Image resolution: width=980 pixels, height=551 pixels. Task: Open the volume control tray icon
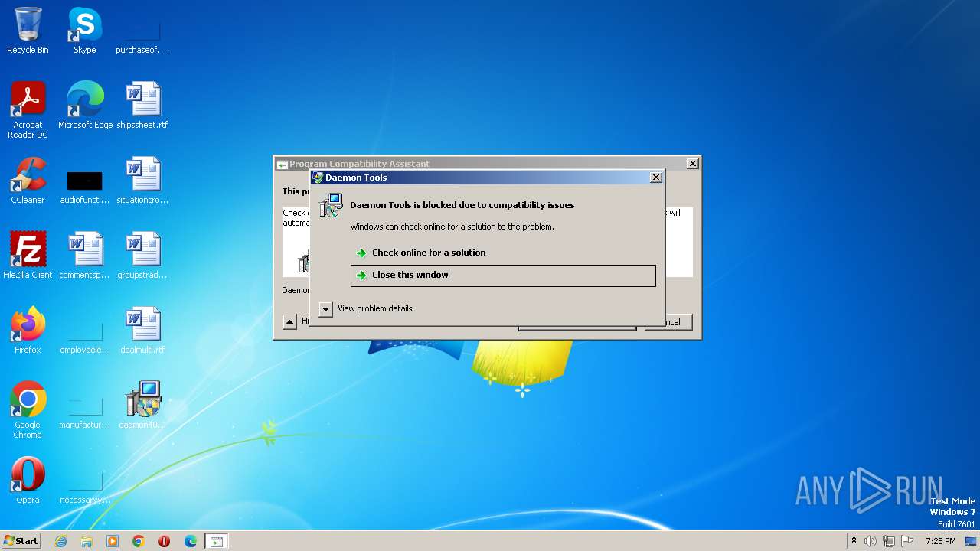871,541
